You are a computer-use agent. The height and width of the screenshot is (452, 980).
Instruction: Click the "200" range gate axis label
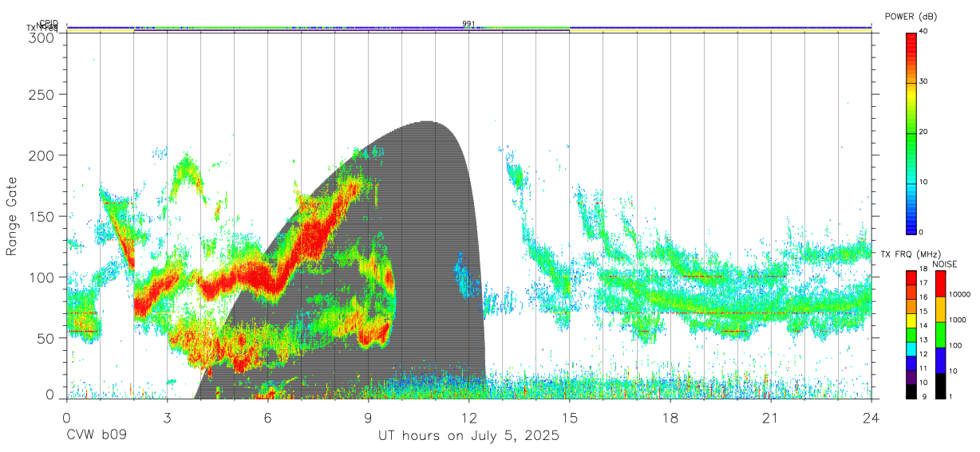42,155
